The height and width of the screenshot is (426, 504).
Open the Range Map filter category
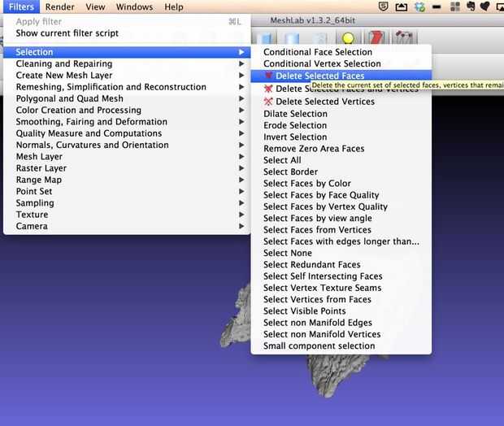127,180
